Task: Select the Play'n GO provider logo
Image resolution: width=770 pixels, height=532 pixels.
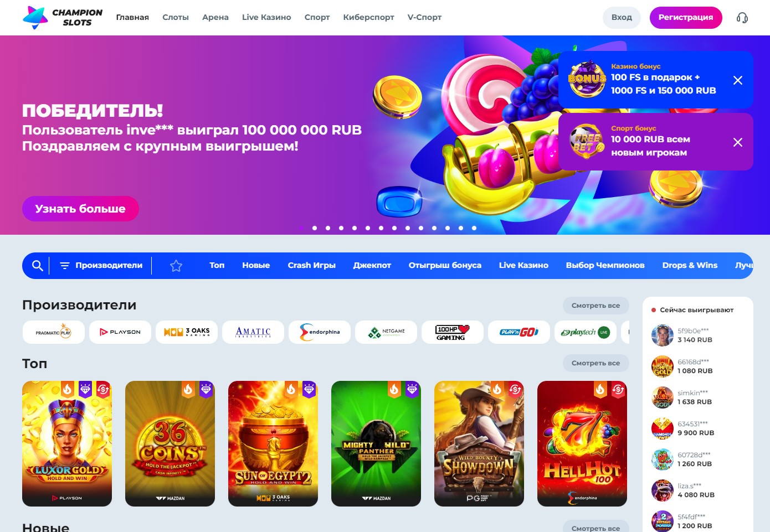Action: 519,332
